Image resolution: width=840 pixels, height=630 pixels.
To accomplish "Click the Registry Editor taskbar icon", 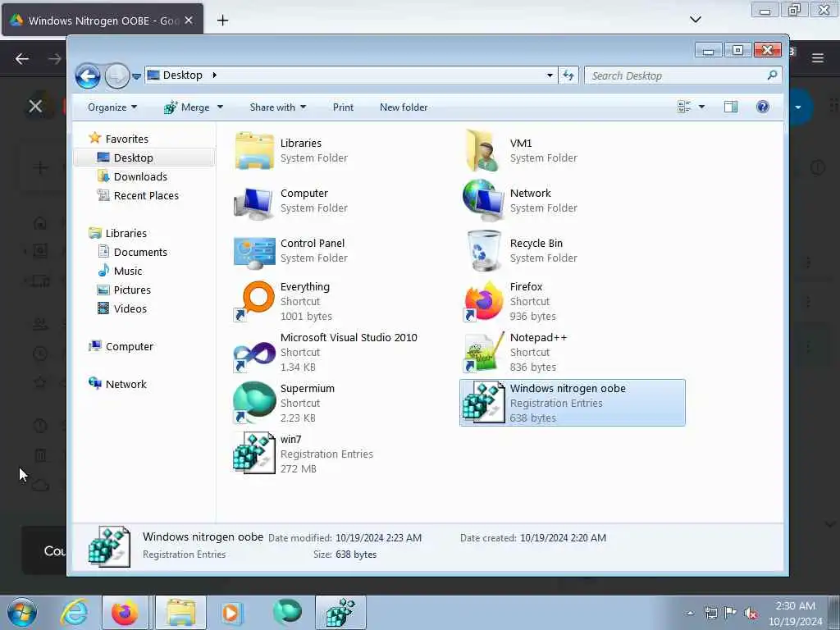I will click(340, 613).
